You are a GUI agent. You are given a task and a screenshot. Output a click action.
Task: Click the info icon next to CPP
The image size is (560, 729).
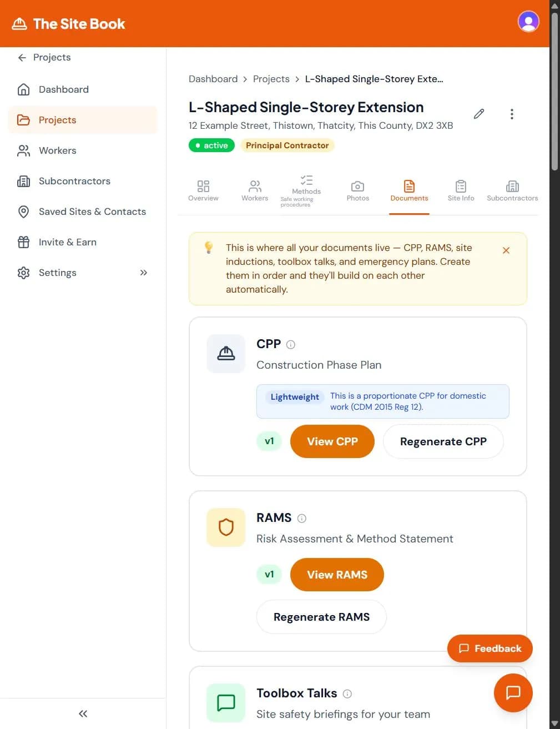click(x=291, y=344)
